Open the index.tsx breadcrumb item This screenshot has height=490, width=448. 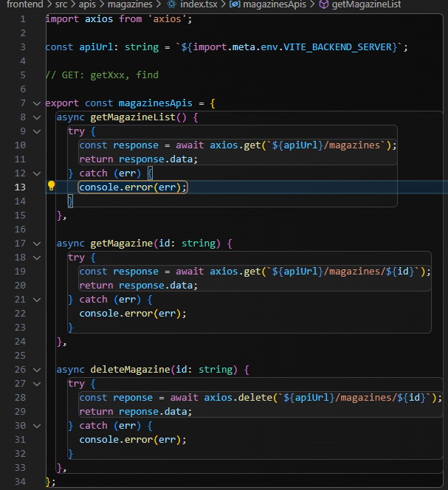click(199, 4)
